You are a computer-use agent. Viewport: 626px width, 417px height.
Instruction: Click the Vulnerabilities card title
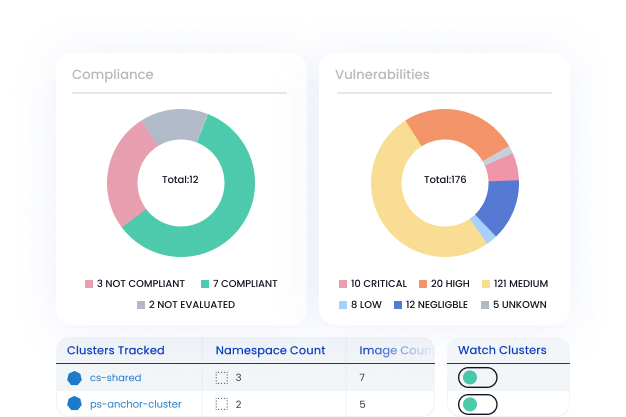(382, 75)
